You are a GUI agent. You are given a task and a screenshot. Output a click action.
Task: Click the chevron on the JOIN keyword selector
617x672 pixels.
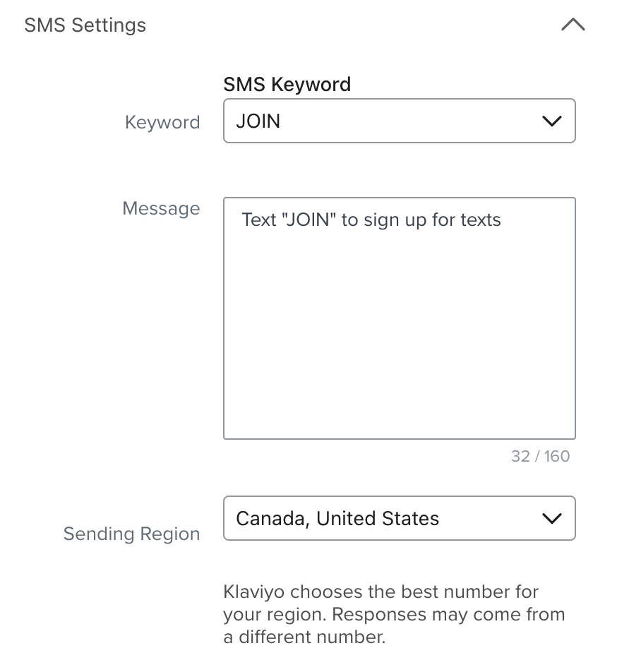click(554, 121)
